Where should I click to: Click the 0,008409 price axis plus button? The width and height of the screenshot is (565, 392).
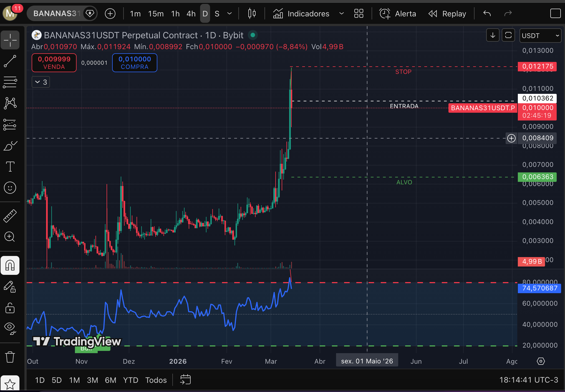coord(511,138)
